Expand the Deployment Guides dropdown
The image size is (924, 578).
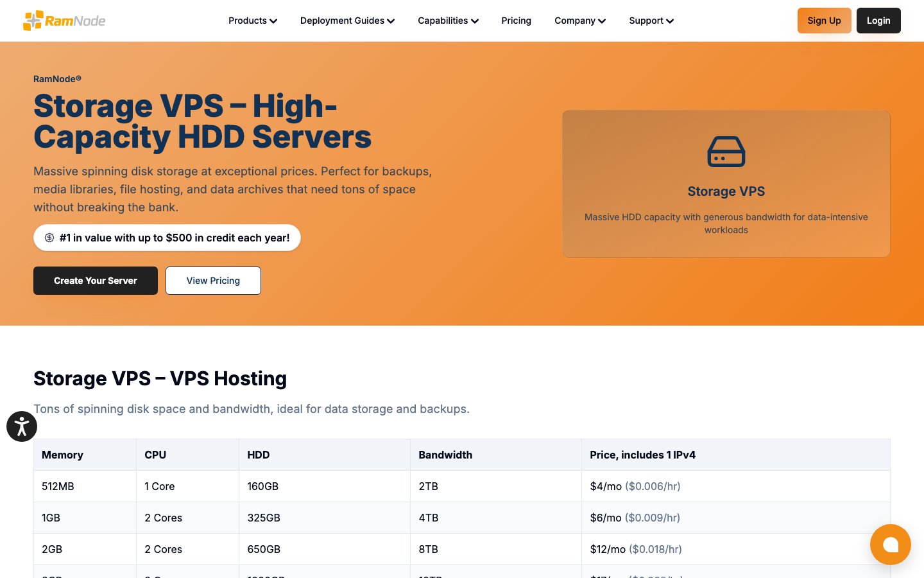[347, 21]
